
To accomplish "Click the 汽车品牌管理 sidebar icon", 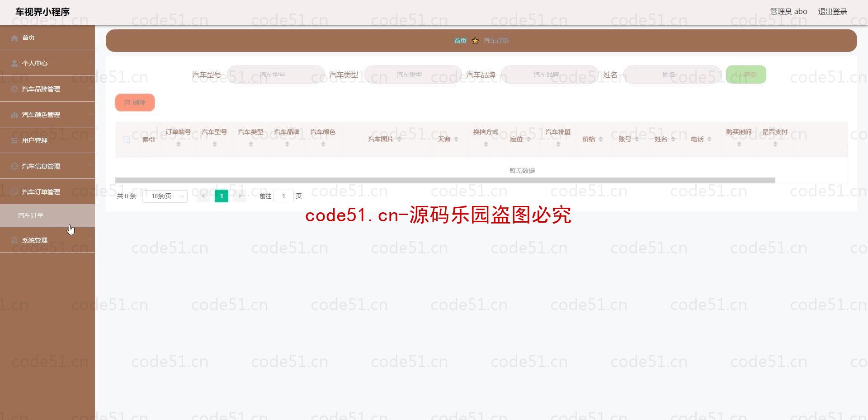I will coord(14,89).
